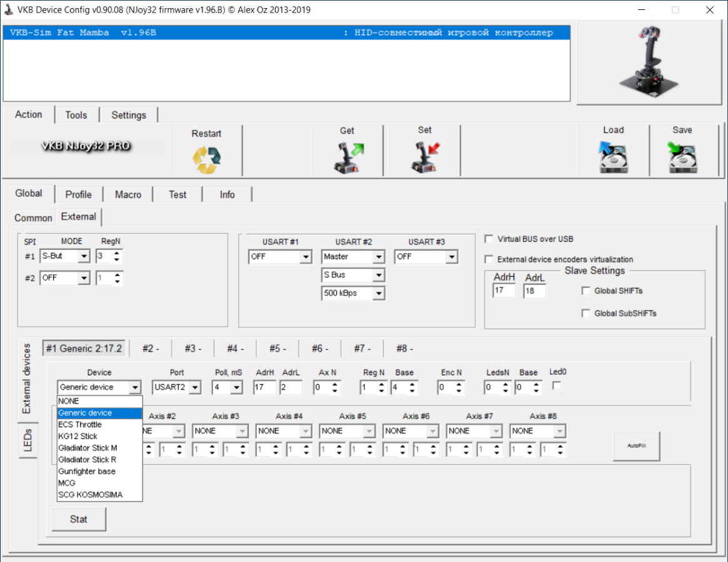This screenshot has height=562, width=728.
Task: Open the Profile tab
Action: coord(79,194)
